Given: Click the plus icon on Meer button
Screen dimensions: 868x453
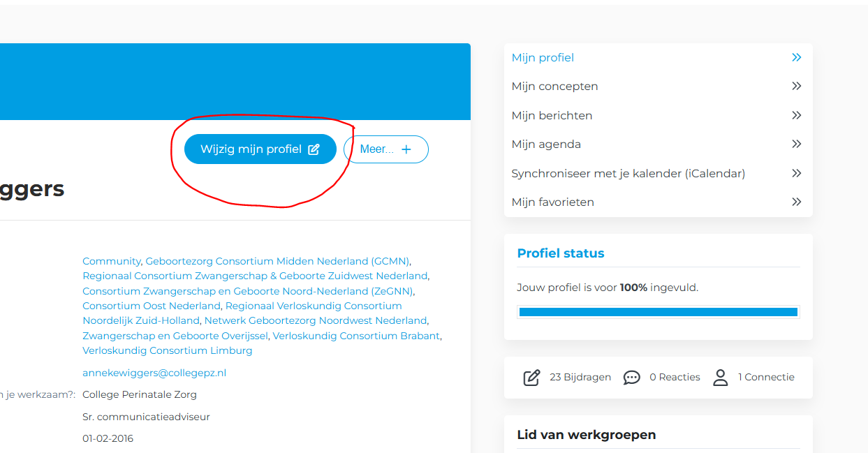Looking at the screenshot, I should (x=406, y=149).
